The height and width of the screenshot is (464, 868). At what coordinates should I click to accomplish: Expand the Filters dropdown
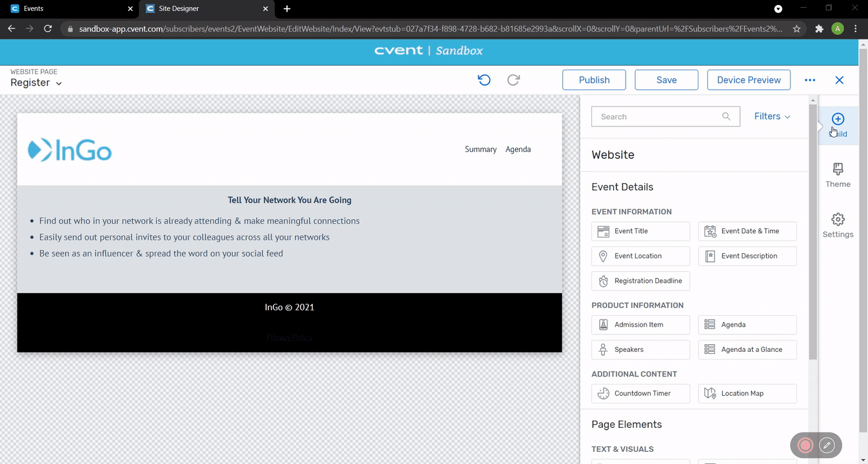pos(772,117)
